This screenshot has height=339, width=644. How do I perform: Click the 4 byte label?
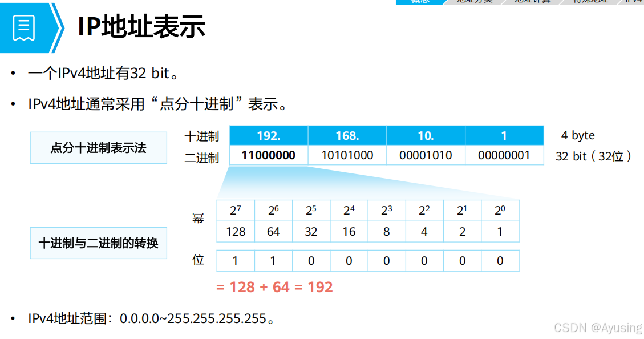(x=577, y=135)
